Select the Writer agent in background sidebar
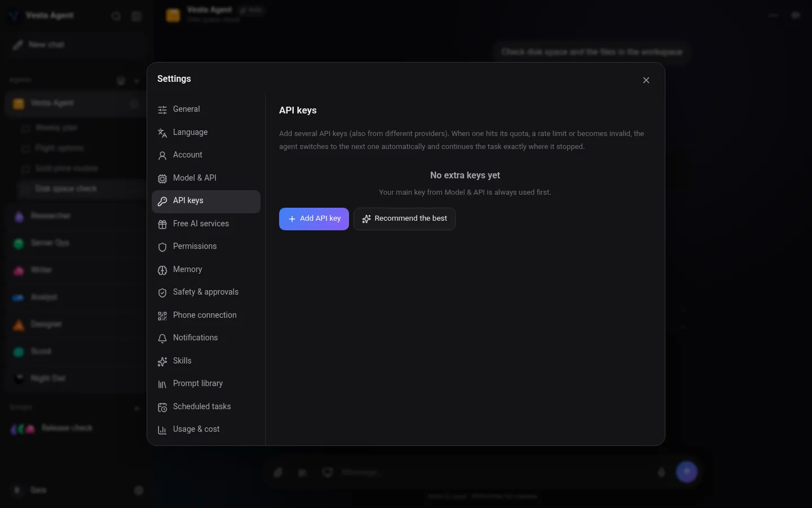 point(76,270)
